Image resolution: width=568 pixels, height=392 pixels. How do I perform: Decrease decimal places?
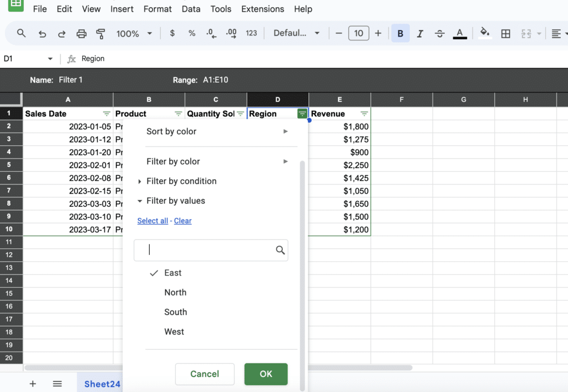point(211,33)
